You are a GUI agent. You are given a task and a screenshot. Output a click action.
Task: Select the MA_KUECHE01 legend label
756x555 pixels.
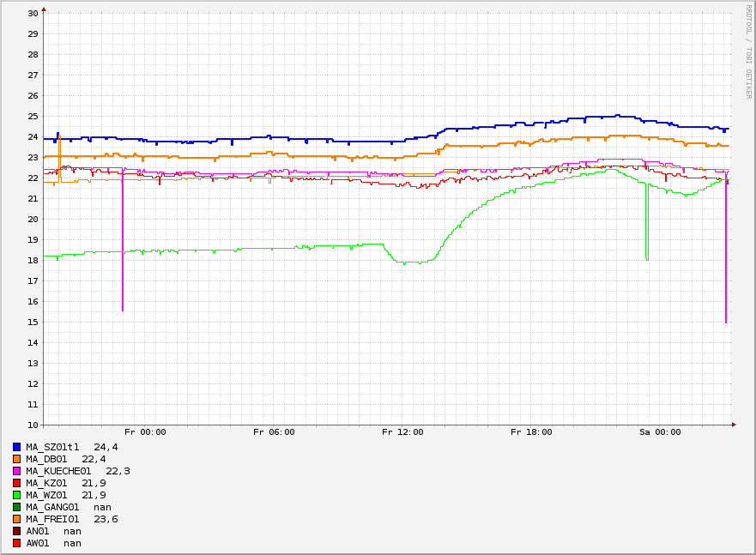point(58,471)
